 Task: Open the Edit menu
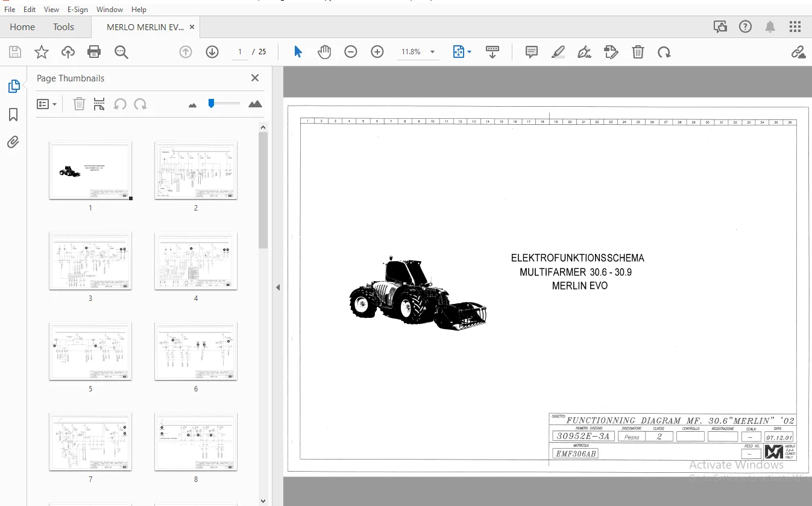30,10
